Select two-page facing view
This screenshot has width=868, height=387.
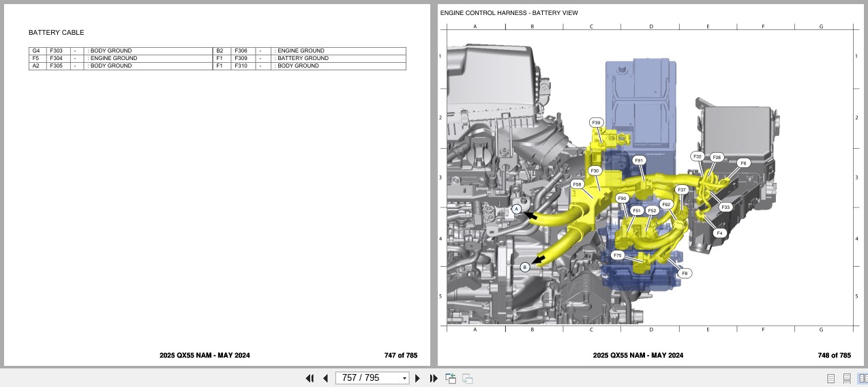863,378
